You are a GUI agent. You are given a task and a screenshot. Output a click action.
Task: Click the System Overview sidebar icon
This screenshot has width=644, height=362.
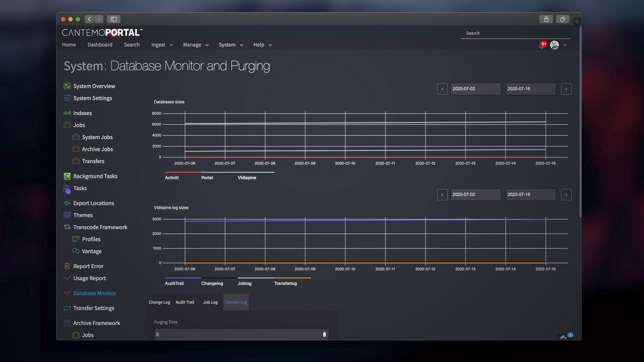pyautogui.click(x=67, y=86)
